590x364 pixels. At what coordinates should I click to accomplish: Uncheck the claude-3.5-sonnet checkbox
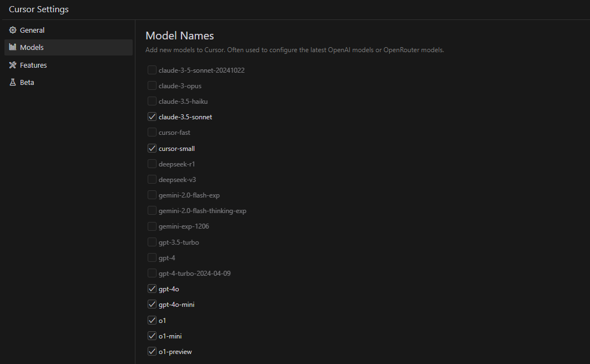152,117
